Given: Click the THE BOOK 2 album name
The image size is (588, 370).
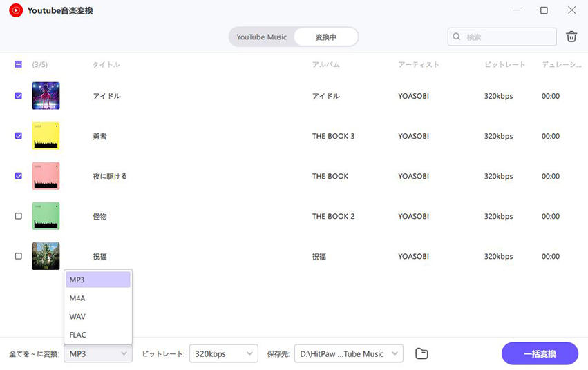Looking at the screenshot, I should (x=333, y=217).
